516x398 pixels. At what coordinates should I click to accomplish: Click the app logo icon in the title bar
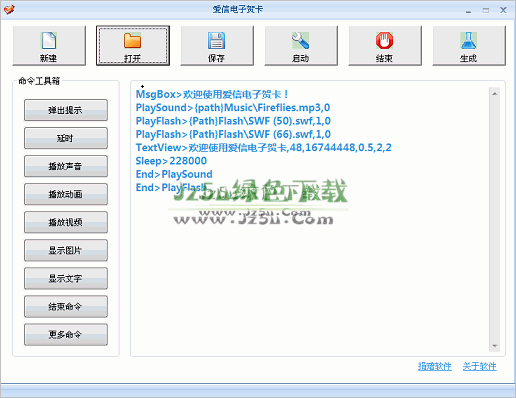point(9,9)
